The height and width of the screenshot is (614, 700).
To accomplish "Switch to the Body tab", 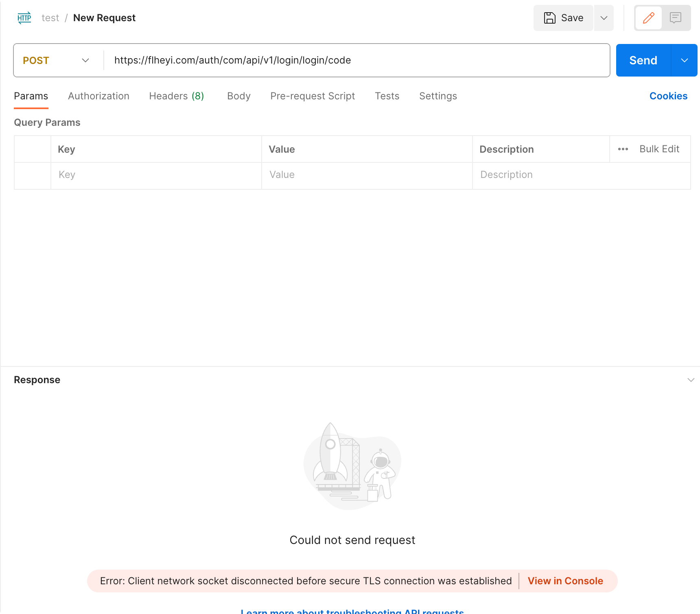I will [x=239, y=96].
